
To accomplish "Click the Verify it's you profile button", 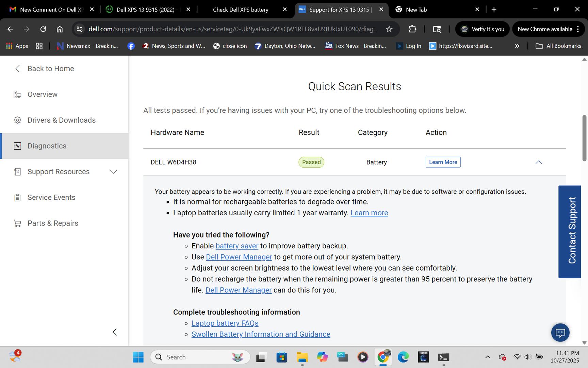I will click(x=482, y=29).
